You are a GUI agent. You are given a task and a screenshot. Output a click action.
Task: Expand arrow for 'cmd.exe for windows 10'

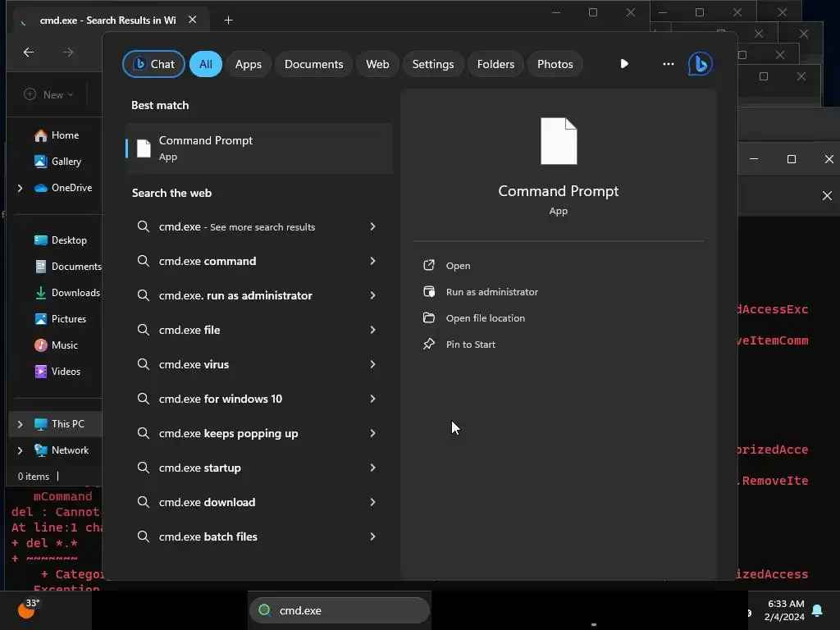[x=373, y=399]
